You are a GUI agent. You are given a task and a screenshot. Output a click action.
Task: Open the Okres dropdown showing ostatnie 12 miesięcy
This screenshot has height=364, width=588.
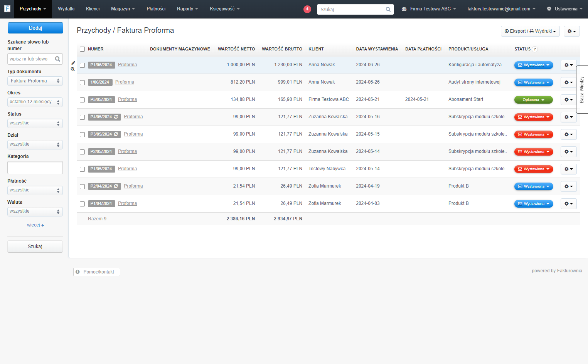[35, 102]
